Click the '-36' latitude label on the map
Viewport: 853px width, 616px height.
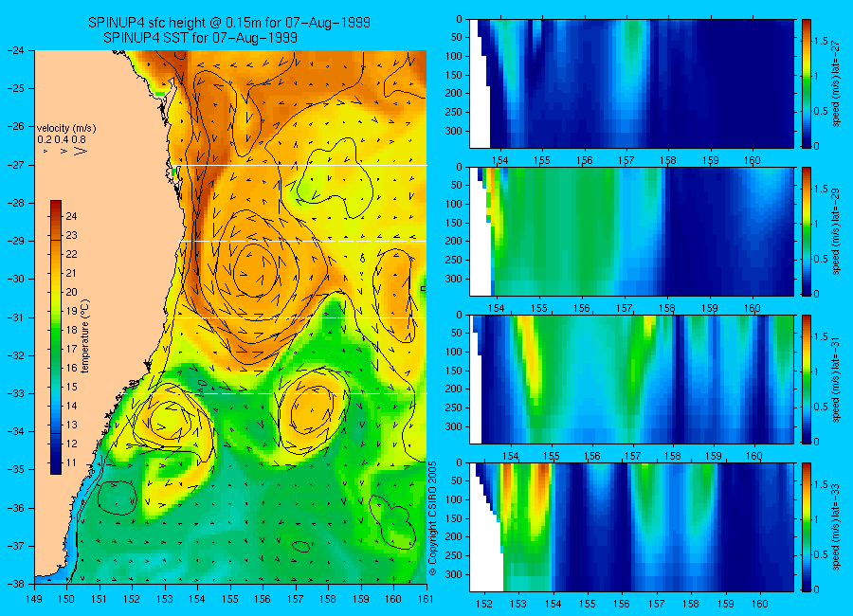(16, 508)
